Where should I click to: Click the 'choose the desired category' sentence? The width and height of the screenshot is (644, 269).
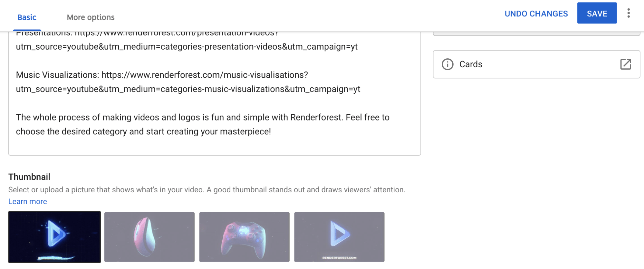point(143,132)
